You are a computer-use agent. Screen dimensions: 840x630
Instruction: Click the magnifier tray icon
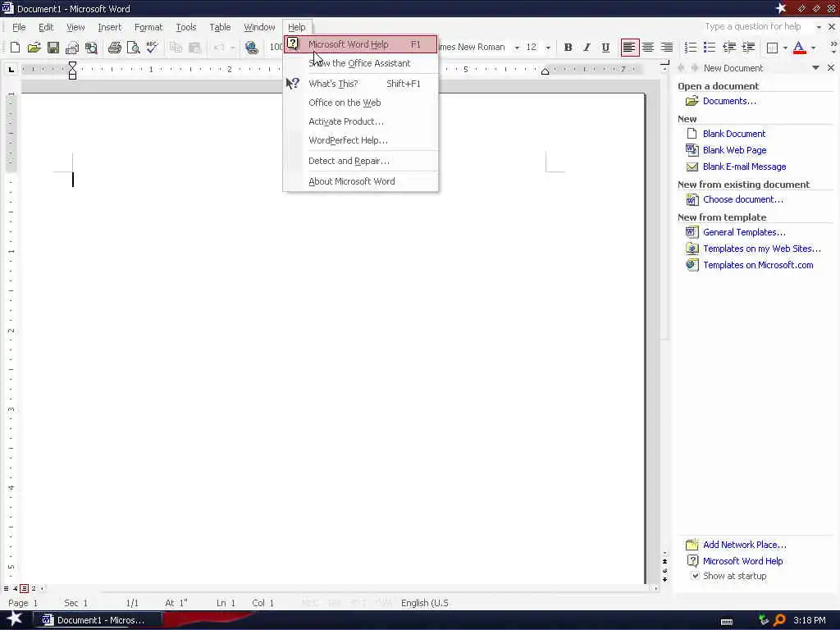779,620
